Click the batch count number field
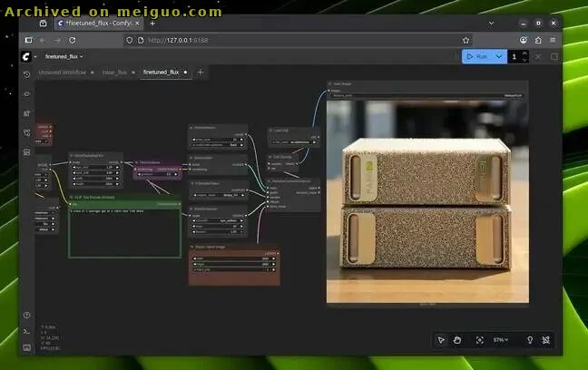The image size is (588, 370). pyautogui.click(x=514, y=56)
